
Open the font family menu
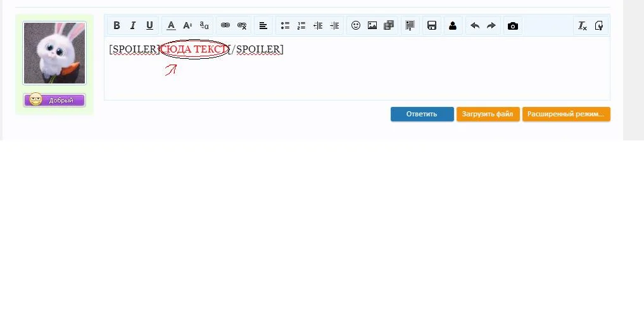[x=204, y=25]
